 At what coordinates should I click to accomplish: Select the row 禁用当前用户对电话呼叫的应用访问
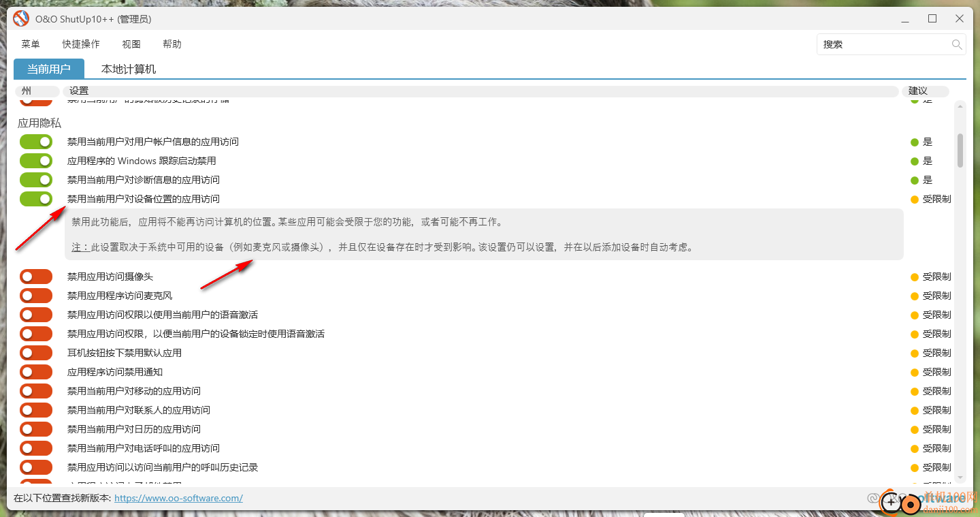click(144, 448)
